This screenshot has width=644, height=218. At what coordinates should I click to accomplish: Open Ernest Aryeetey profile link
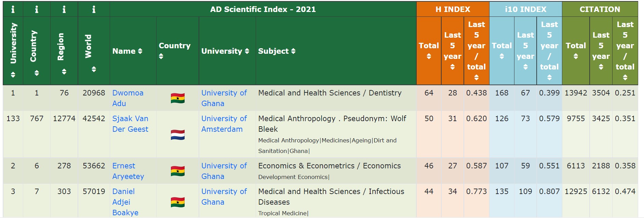pos(128,171)
